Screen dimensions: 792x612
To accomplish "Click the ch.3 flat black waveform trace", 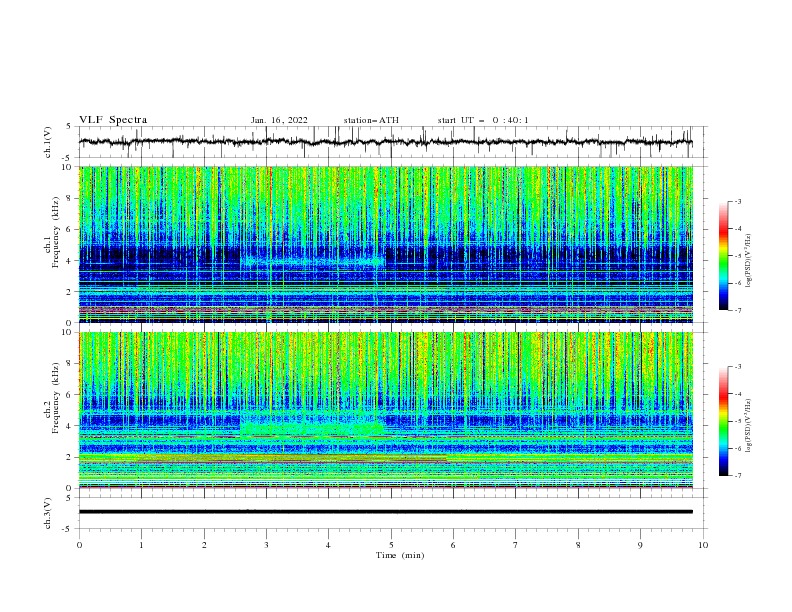I will 386,512.
